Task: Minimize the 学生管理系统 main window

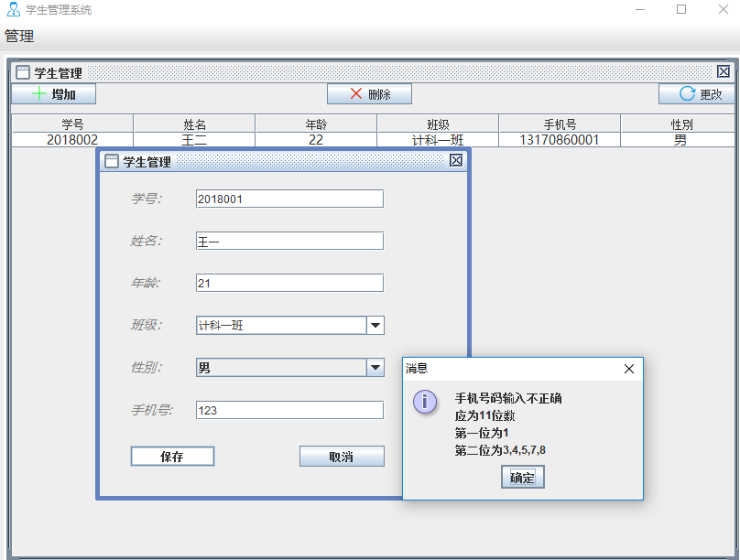Action: click(x=640, y=9)
